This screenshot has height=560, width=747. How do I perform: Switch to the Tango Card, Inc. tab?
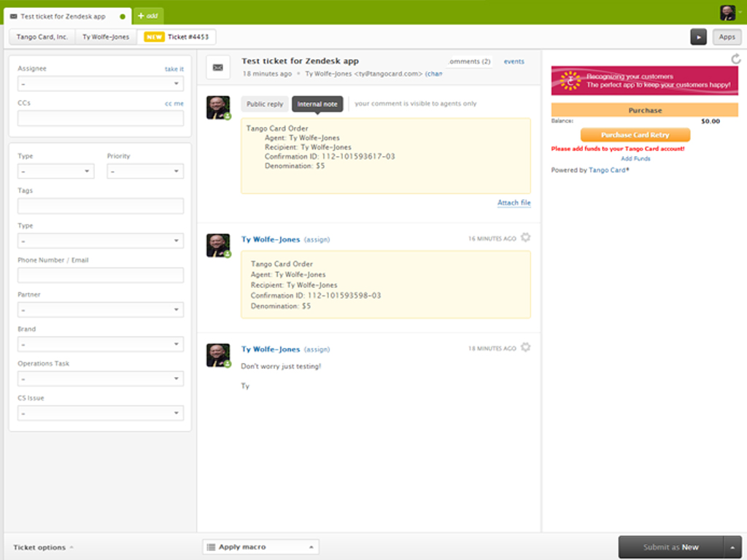(x=42, y=37)
